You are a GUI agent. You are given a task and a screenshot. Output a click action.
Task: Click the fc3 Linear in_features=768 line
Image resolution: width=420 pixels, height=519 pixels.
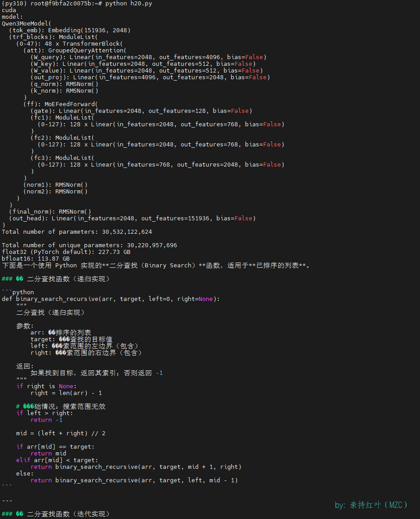(x=161, y=165)
